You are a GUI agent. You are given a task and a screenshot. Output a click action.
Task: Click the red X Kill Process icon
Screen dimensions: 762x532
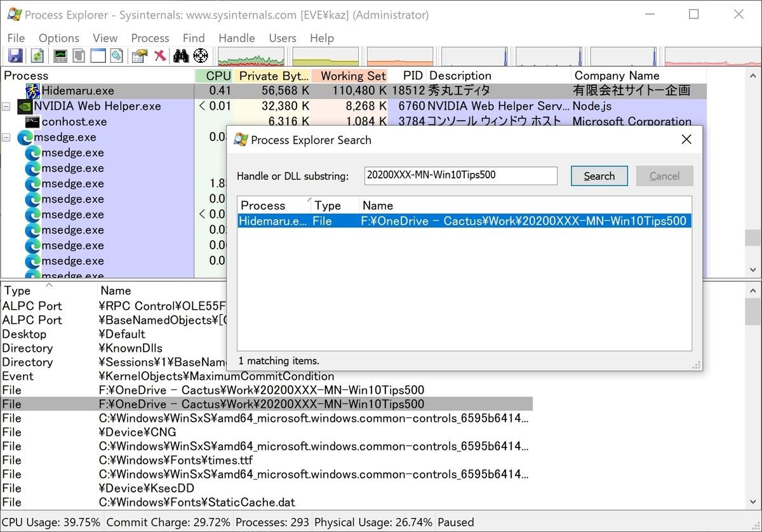(x=159, y=56)
